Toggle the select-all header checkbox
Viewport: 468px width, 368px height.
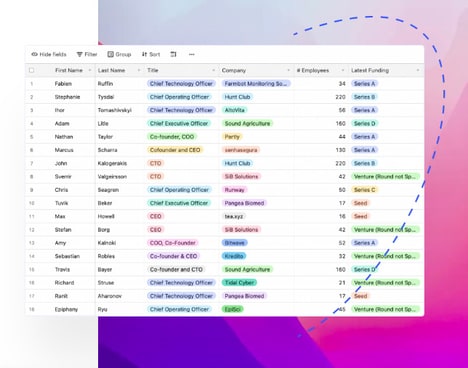click(x=32, y=70)
